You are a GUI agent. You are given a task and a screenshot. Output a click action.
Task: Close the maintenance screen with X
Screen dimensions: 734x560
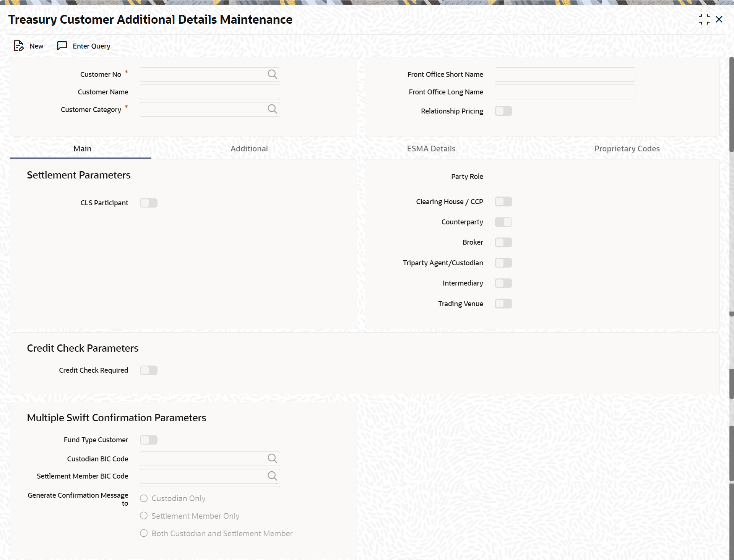719,19
